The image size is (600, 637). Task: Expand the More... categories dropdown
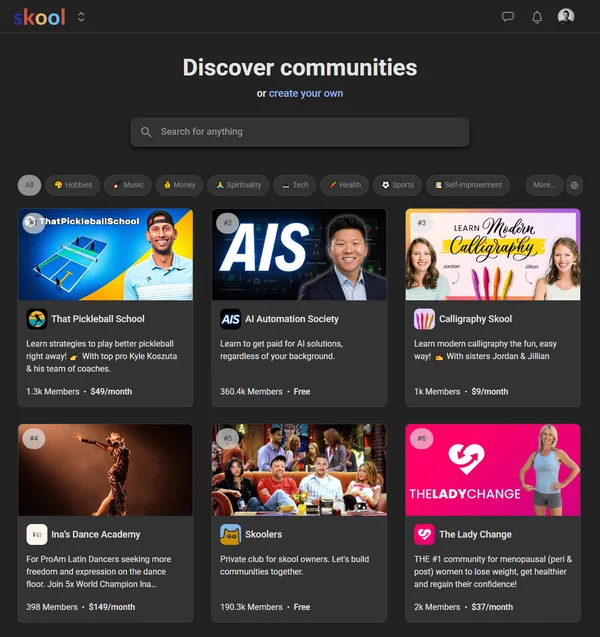544,185
